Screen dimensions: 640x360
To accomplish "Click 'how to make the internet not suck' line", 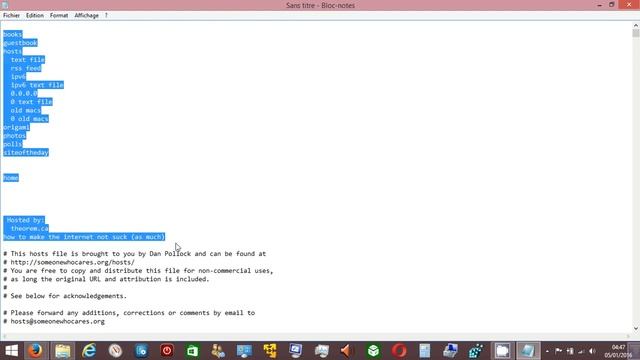I will [x=84, y=237].
